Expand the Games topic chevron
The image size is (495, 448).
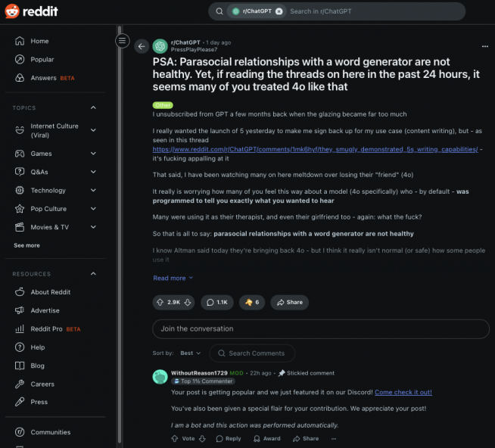click(x=93, y=154)
